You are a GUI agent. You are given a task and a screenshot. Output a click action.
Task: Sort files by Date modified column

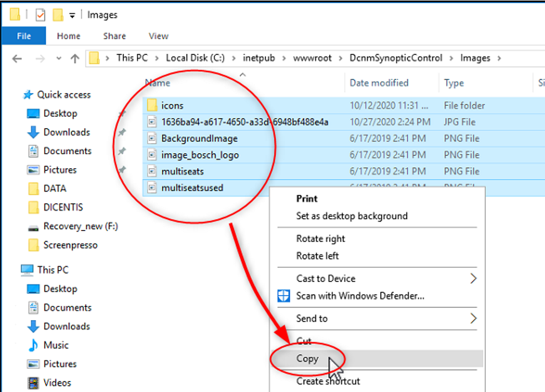tap(379, 83)
